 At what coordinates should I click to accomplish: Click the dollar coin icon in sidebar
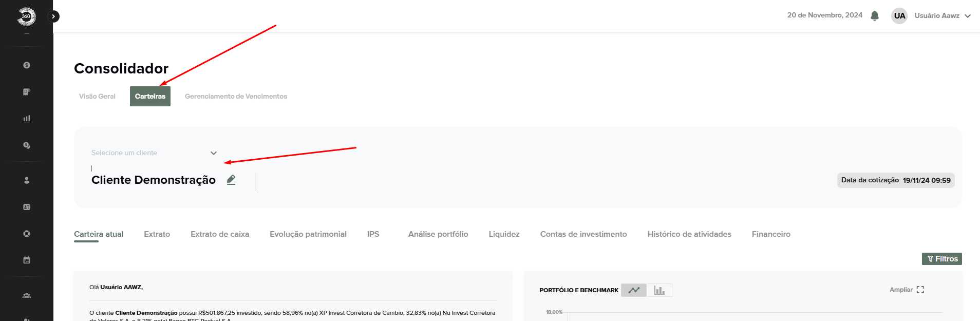pyautogui.click(x=27, y=65)
